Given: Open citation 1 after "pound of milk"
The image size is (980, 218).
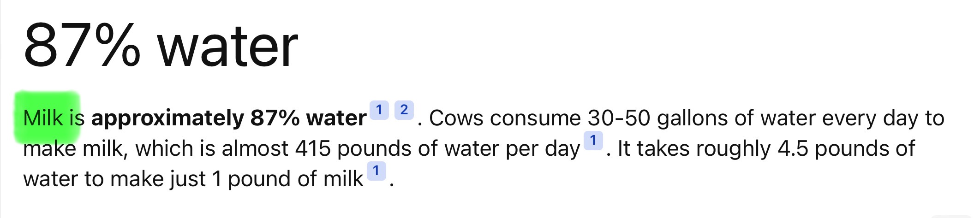Looking at the screenshot, I should pos(376,171).
